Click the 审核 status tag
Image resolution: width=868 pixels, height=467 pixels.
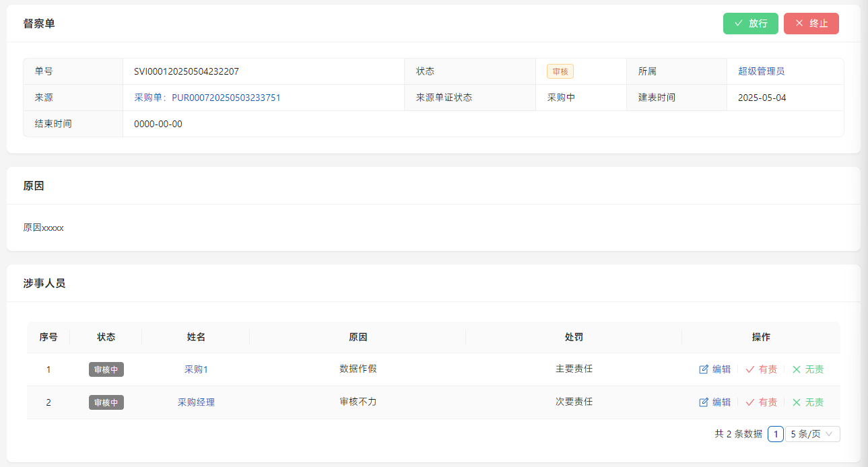[560, 71]
